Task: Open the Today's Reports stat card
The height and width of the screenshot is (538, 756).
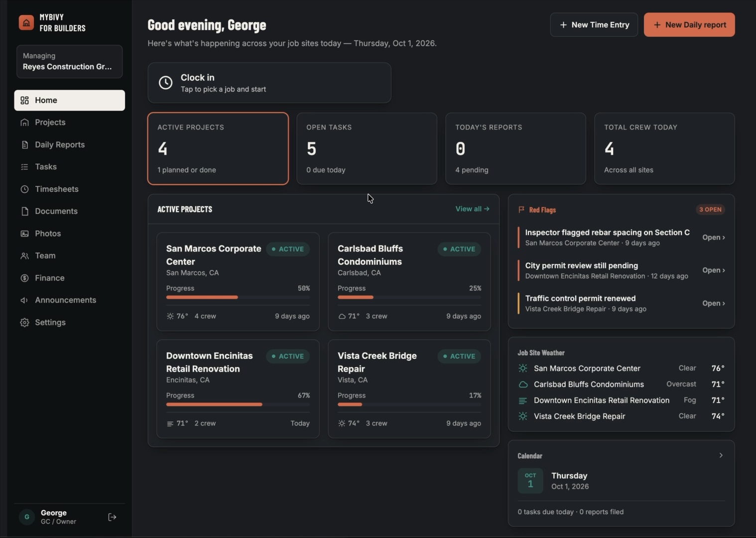Action: click(515, 148)
